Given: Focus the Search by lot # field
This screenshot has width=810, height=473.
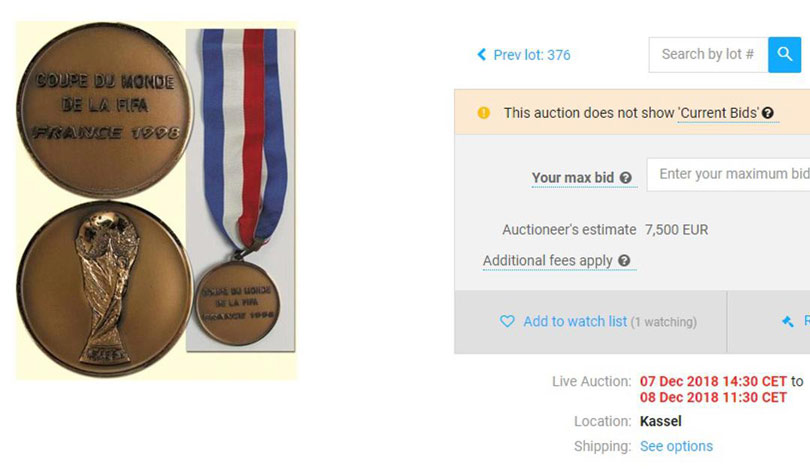Looking at the screenshot, I should click(708, 55).
